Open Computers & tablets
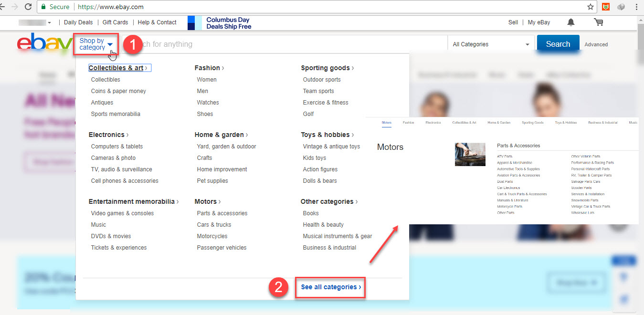 [117, 147]
